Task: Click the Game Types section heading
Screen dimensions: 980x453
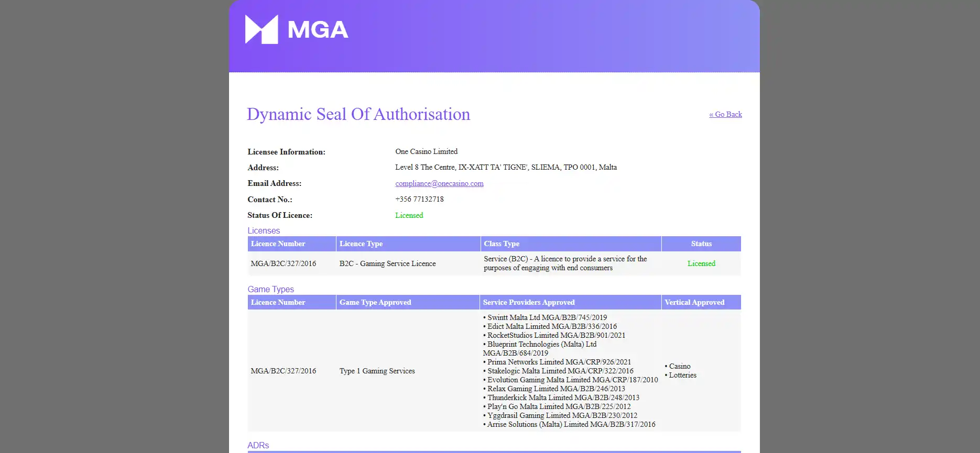Action: pos(270,289)
